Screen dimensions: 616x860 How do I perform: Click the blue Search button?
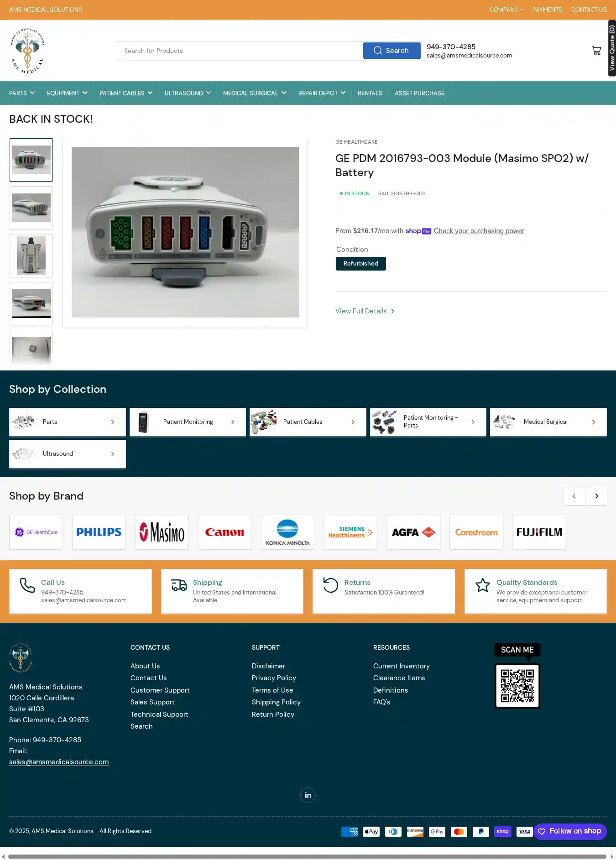coord(392,51)
